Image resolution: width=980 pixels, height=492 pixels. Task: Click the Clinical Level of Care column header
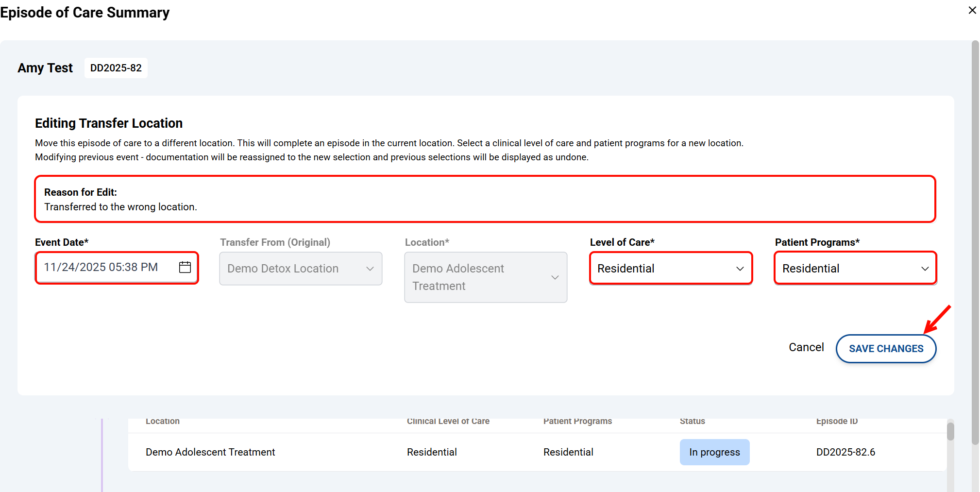(448, 422)
